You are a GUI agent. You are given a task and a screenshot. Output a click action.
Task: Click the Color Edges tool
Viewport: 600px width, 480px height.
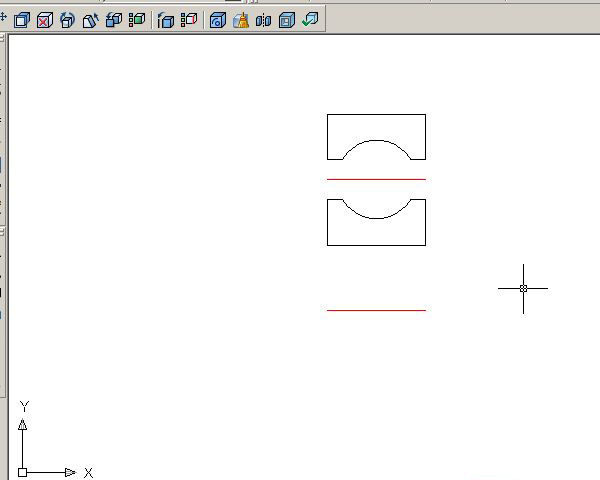188,19
